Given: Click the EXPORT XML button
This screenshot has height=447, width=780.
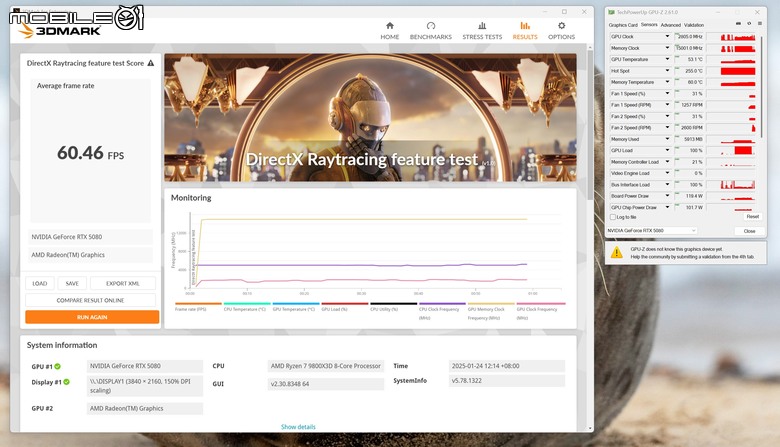Looking at the screenshot, I should point(123,283).
